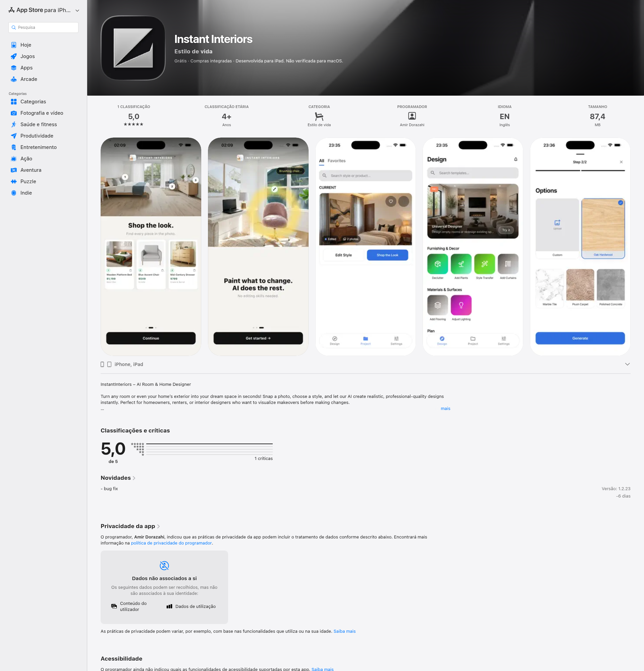The width and height of the screenshot is (644, 671).
Task: Open Novidades version history chevron
Action: click(134, 478)
